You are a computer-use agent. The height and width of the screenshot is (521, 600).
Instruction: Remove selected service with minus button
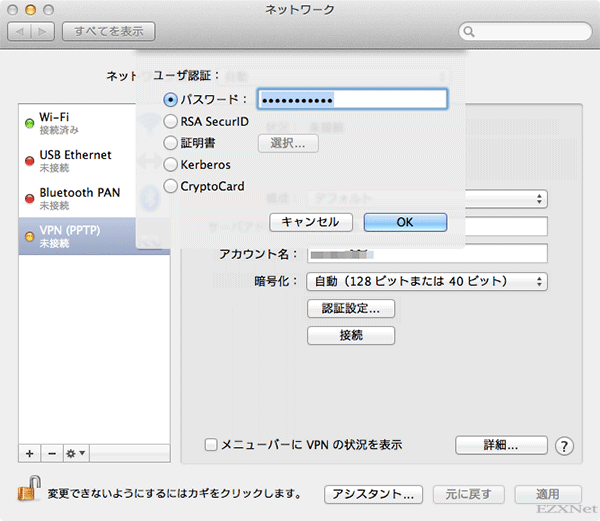click(x=52, y=454)
